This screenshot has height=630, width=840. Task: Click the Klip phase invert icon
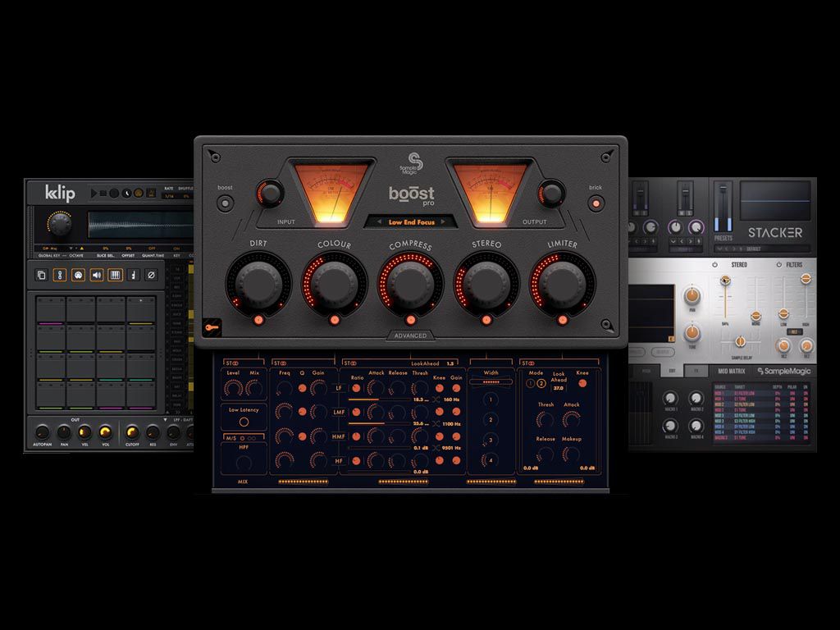152,275
